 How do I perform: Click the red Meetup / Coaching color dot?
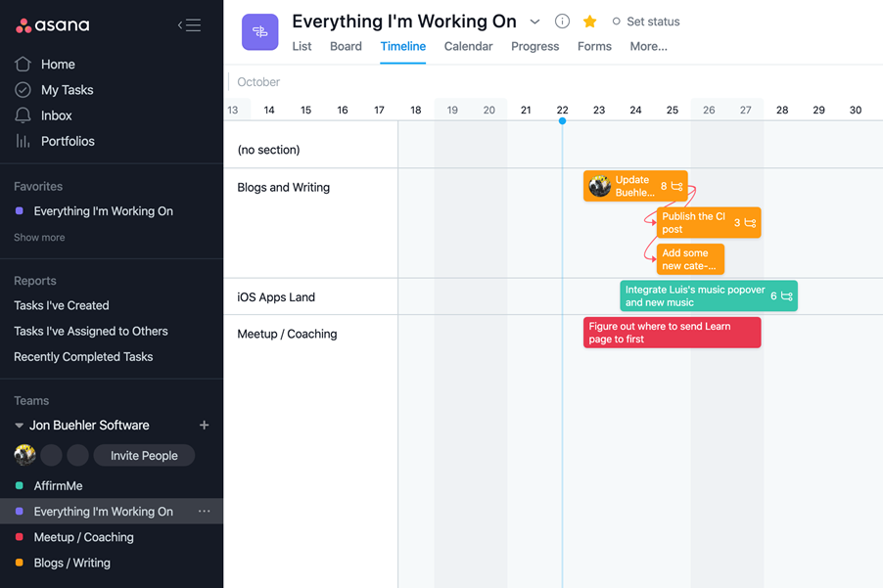[x=20, y=537]
